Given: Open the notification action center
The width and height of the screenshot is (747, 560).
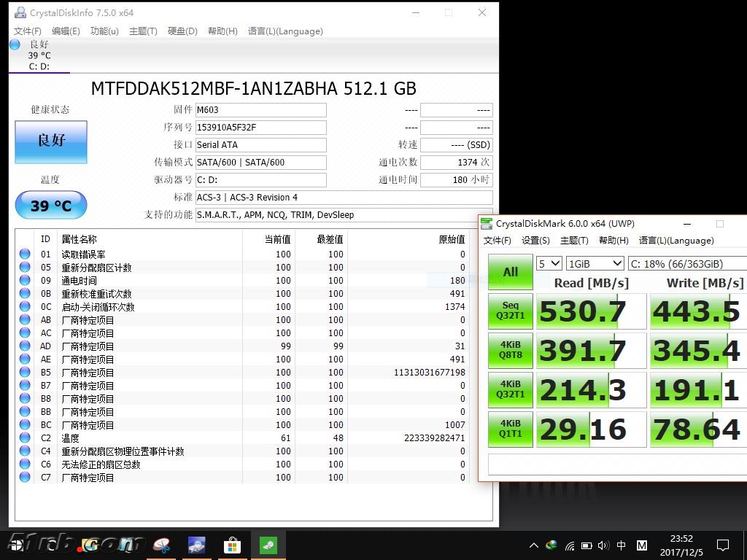Looking at the screenshot, I should pyautogui.click(x=722, y=545).
